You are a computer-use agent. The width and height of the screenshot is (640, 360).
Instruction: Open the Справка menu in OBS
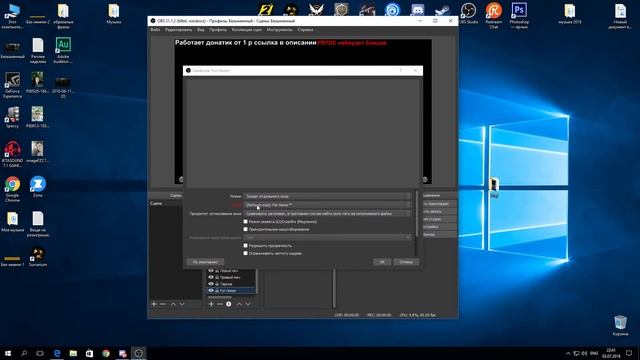pos(305,30)
